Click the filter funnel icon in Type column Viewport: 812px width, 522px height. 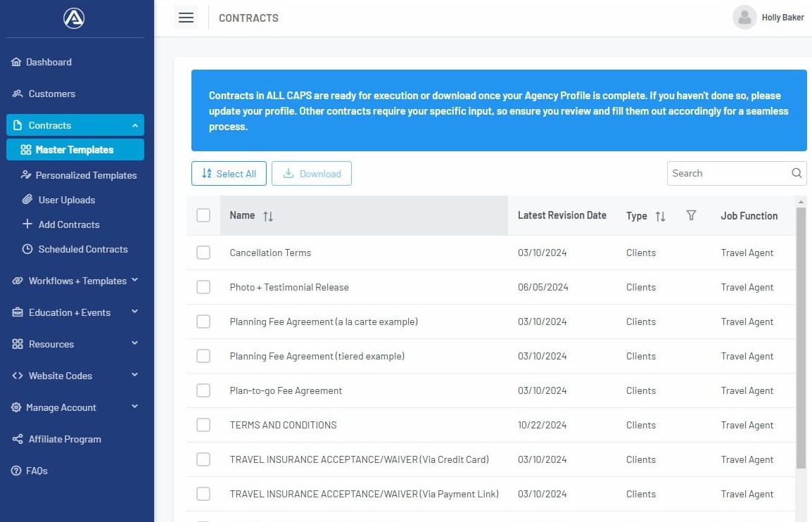691,216
